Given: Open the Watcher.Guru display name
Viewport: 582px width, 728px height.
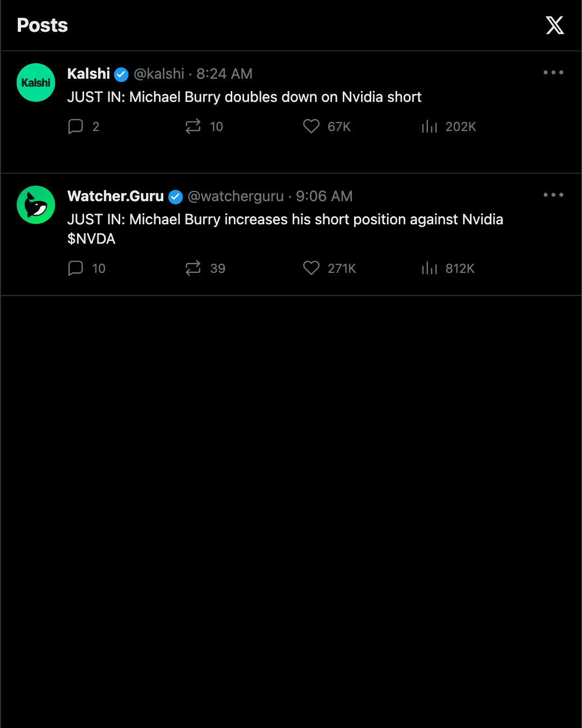Looking at the screenshot, I should pyautogui.click(x=115, y=196).
